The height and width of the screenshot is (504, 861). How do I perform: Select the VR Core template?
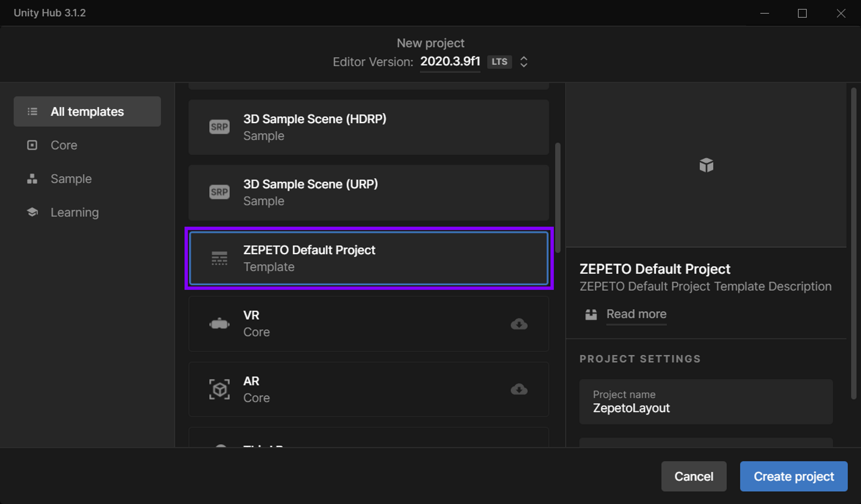coord(369,323)
